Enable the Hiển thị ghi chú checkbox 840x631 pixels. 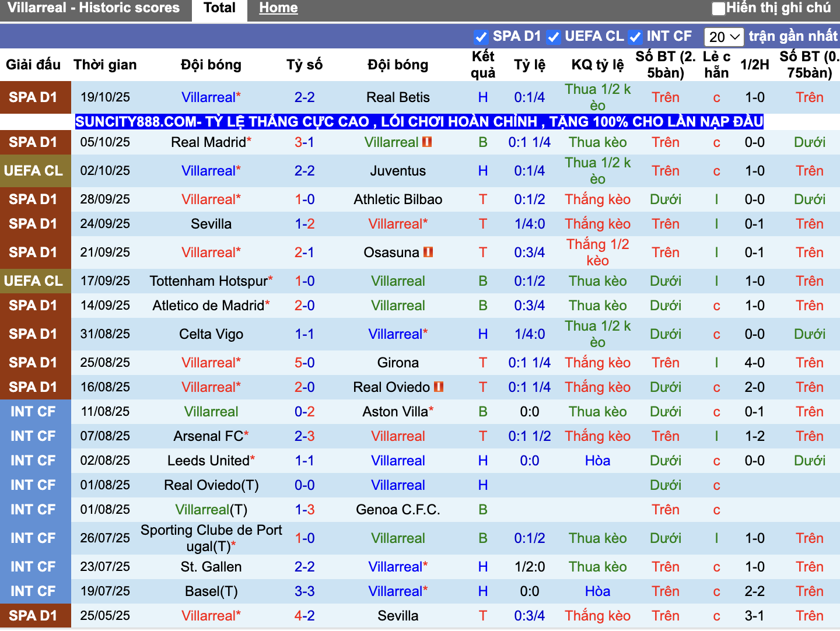click(719, 8)
